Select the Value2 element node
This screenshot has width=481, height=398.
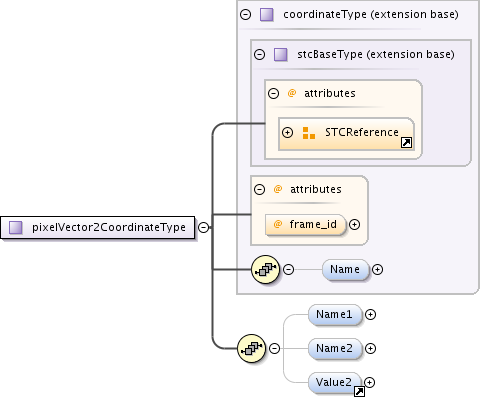click(x=335, y=382)
